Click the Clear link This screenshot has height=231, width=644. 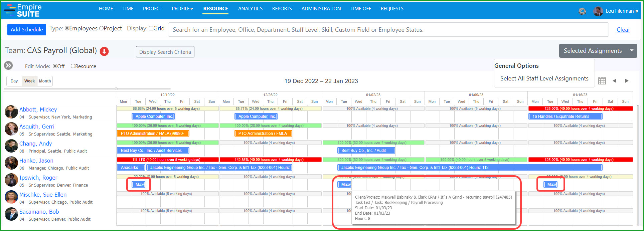(x=623, y=30)
